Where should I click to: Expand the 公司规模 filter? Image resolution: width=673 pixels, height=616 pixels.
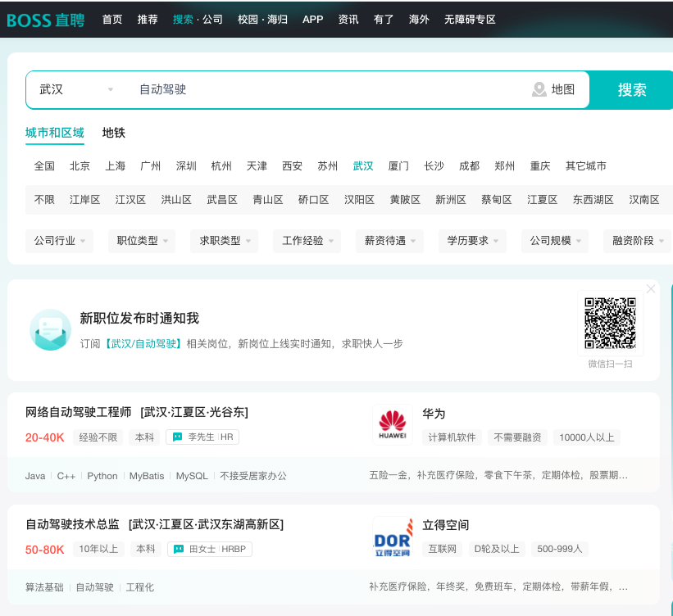tap(555, 241)
